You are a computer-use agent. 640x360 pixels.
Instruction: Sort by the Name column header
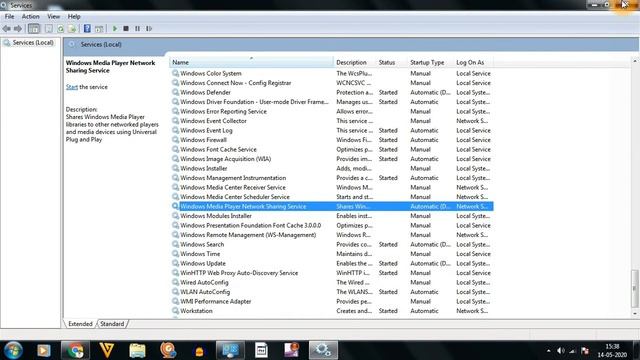click(x=251, y=62)
